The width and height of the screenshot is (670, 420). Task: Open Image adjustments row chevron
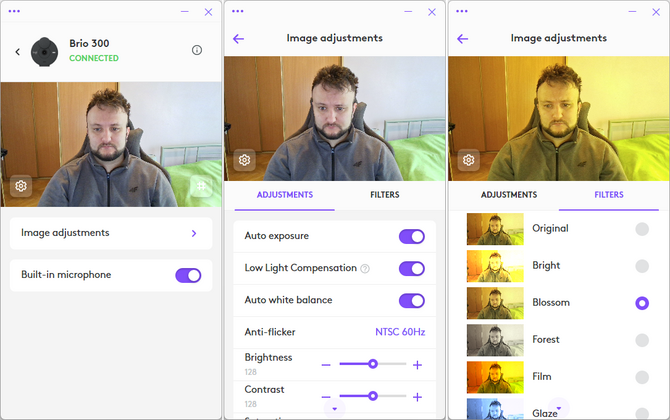pyautogui.click(x=194, y=233)
